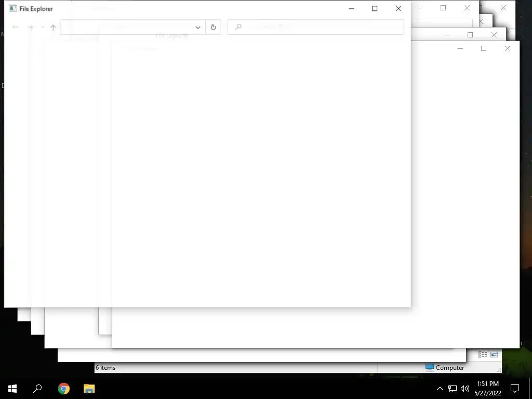This screenshot has width=532, height=399.
Task: Click the '6 items' status bar text
Action: pyautogui.click(x=105, y=368)
